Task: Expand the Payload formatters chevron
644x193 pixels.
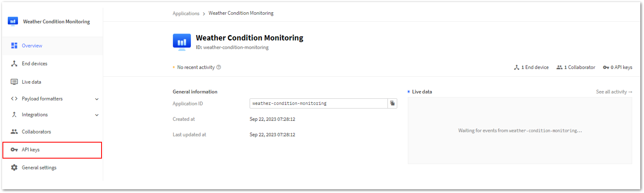Action: [x=97, y=99]
